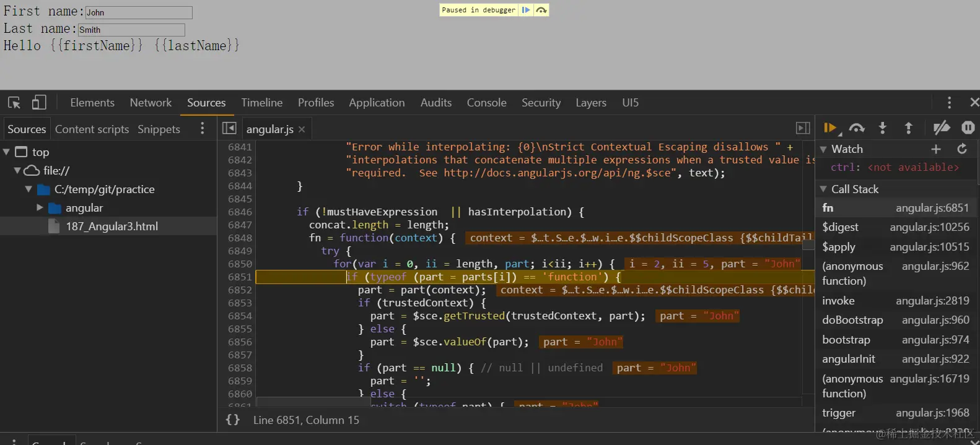
Task: Open angular.js:10256 source link
Action: (929, 227)
